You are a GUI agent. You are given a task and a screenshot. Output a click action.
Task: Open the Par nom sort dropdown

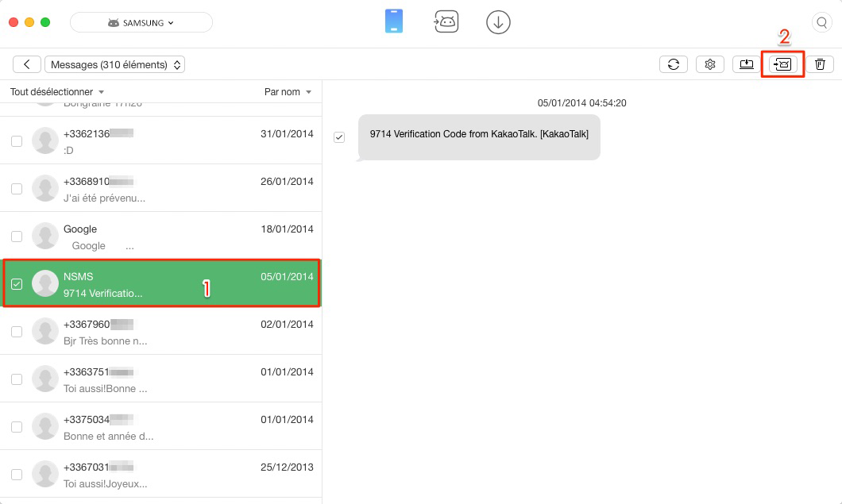pyautogui.click(x=288, y=92)
